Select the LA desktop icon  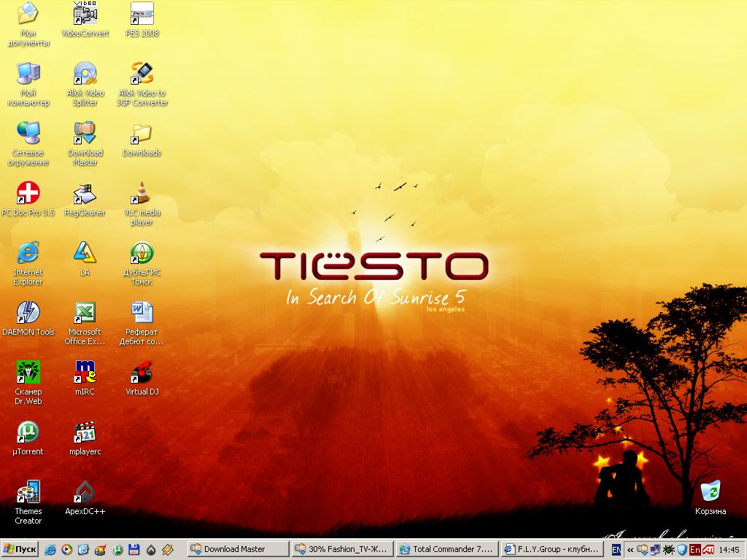(85, 259)
